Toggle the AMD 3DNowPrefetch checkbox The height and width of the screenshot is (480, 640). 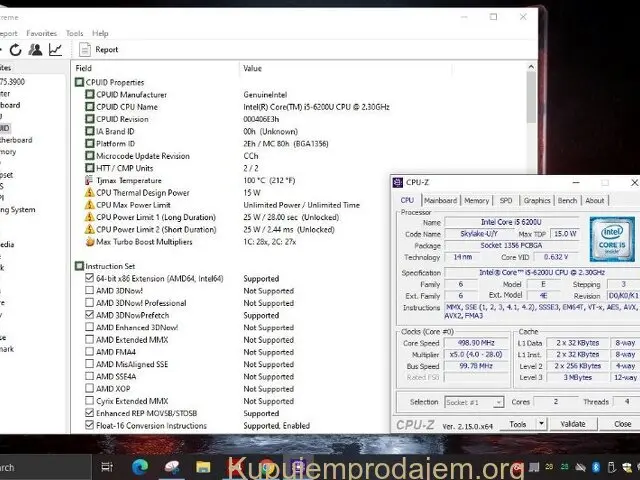89,315
